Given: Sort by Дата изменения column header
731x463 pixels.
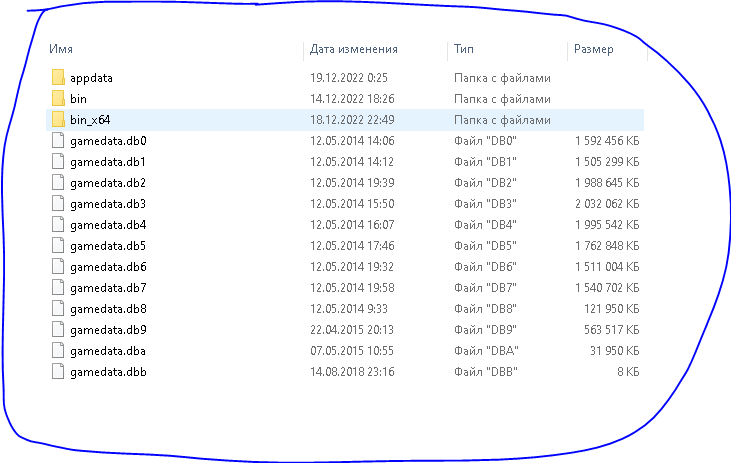Looking at the screenshot, I should (354, 48).
